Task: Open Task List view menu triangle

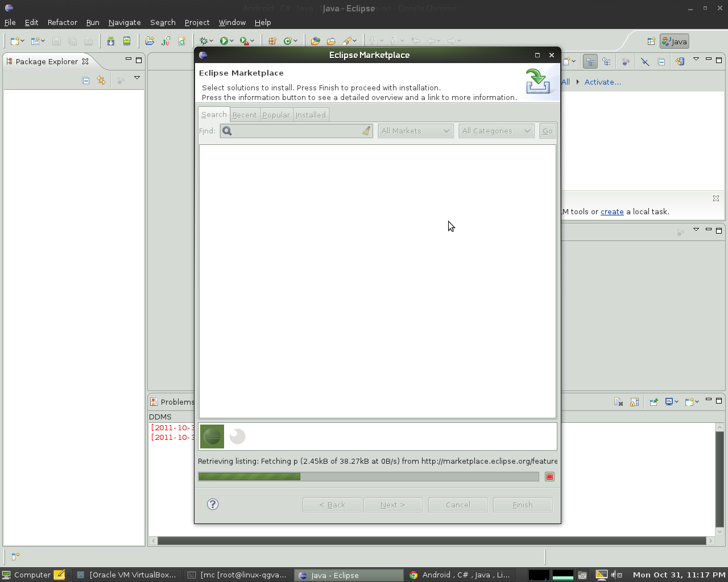Action: click(696, 59)
